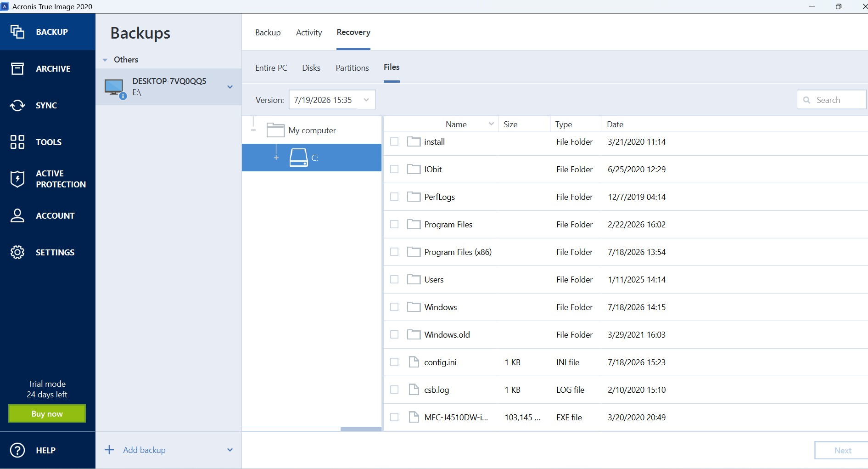Click the DESKTOP-7VQ0QQ5 computer monitor icon
868x469 pixels.
114,87
